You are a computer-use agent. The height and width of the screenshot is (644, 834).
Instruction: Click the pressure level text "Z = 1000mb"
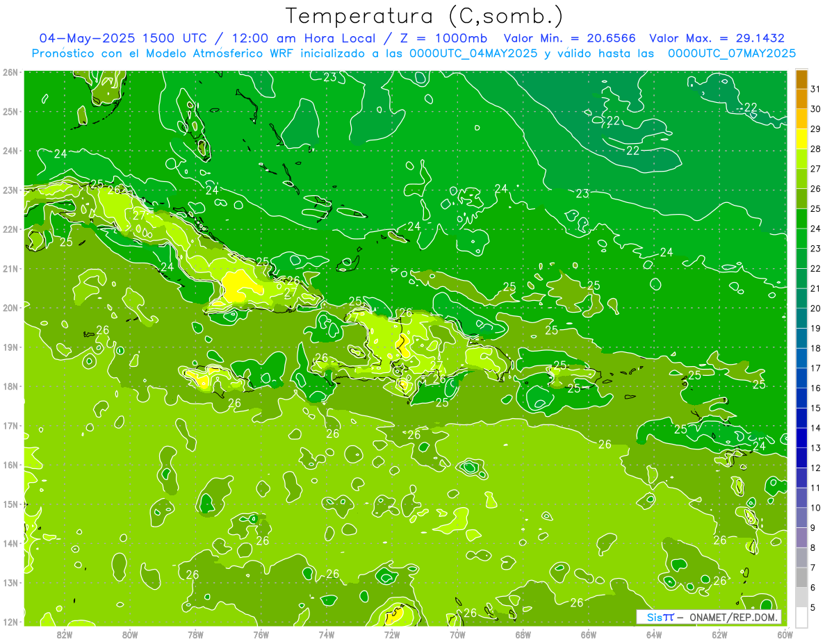(443, 38)
